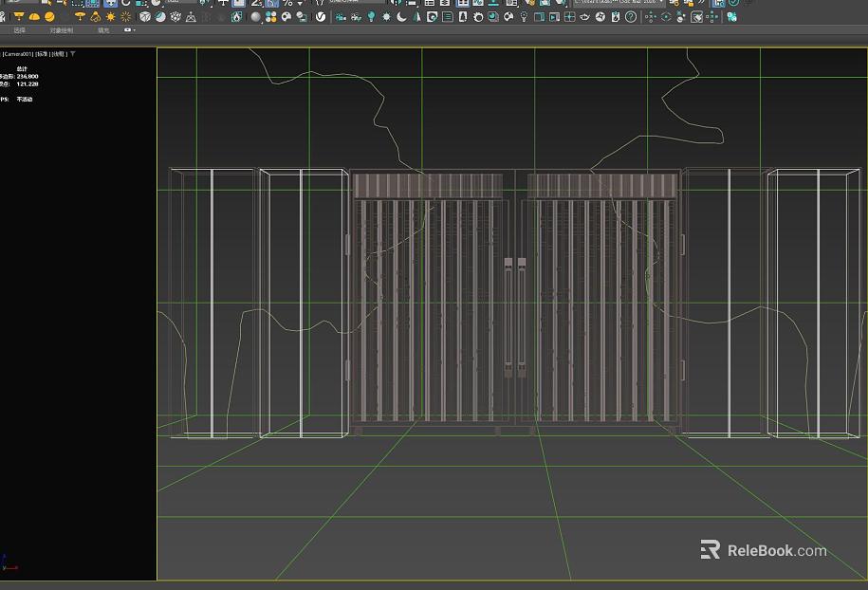Image resolution: width=868 pixels, height=590 pixels.
Task: Create a V-Ray sun light
Action: tap(111, 17)
